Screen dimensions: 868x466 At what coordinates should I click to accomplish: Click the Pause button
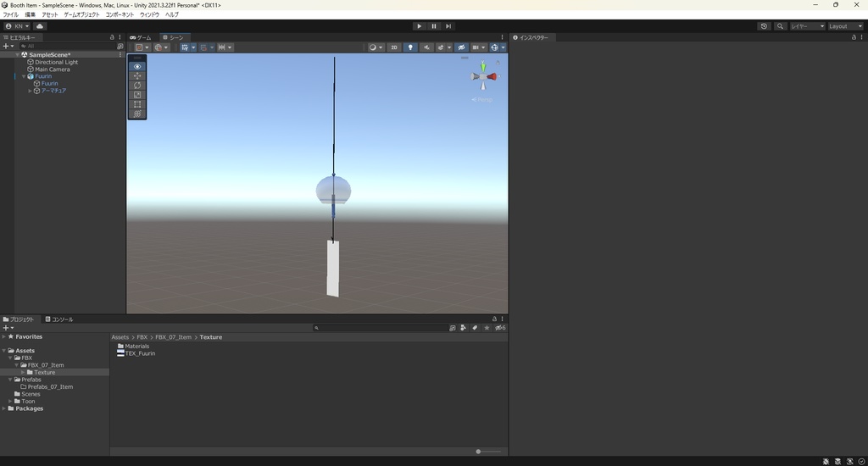tap(433, 26)
